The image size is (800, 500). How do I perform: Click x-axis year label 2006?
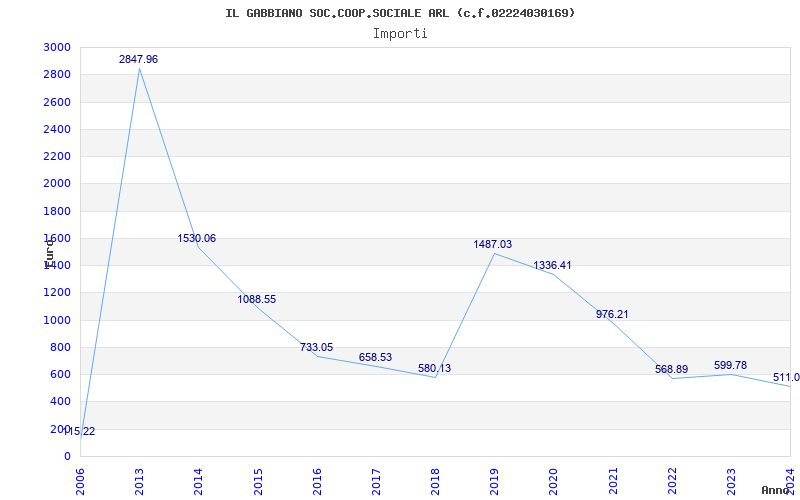pyautogui.click(x=80, y=482)
